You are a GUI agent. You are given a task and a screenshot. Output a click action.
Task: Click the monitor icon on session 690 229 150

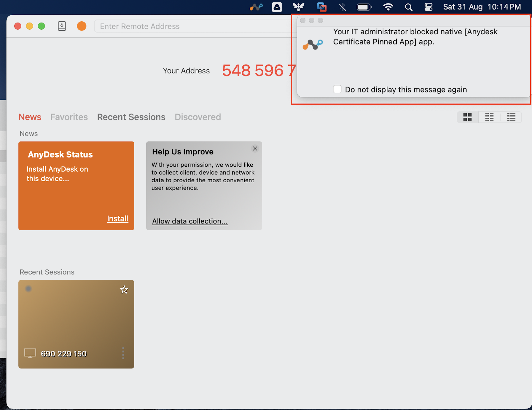click(x=30, y=353)
